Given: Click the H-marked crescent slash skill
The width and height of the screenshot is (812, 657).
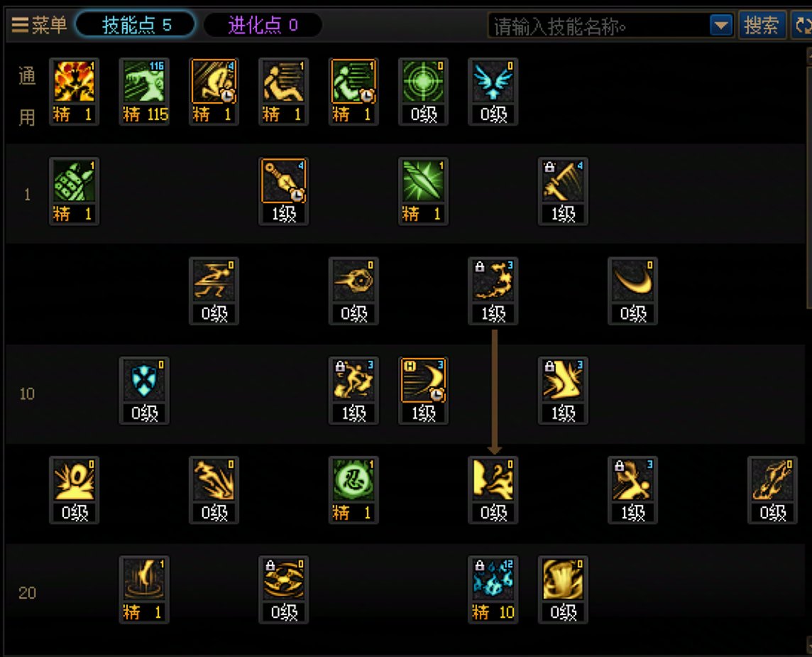Looking at the screenshot, I should [x=423, y=391].
